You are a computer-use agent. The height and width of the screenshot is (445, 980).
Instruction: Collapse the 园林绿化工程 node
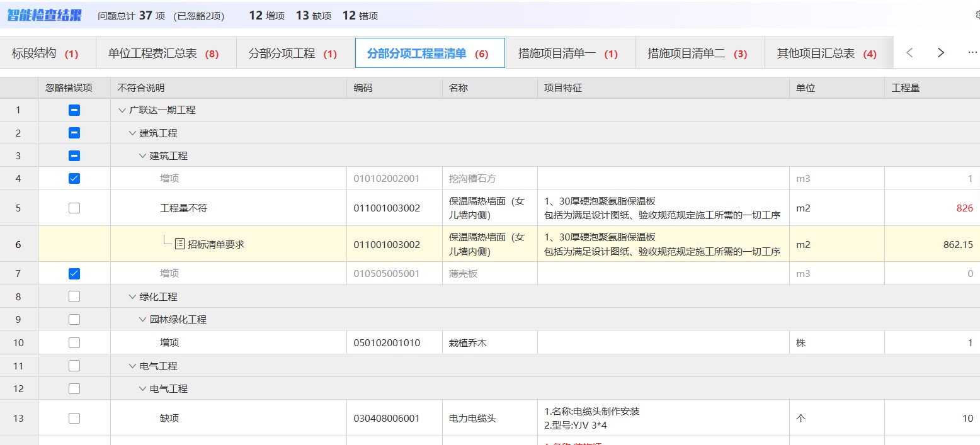coord(142,319)
